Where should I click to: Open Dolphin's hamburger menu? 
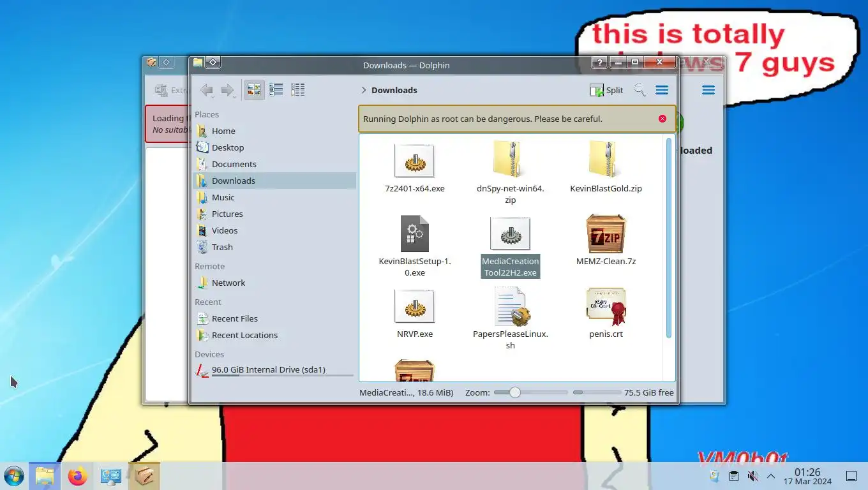[x=662, y=90]
